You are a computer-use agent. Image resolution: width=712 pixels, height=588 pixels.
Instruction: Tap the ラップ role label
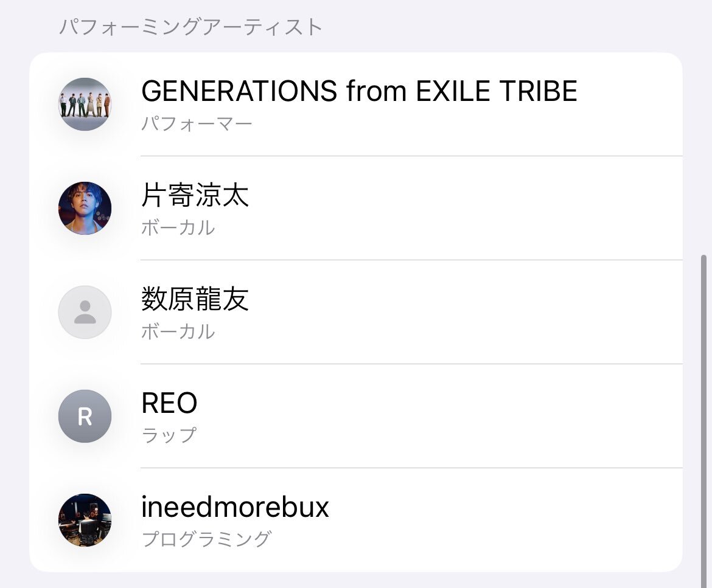click(x=169, y=435)
